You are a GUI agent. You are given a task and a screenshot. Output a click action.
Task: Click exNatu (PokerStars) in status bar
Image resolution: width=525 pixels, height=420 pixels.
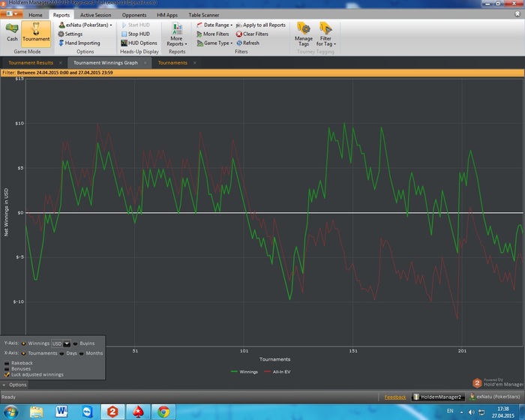tap(495, 397)
